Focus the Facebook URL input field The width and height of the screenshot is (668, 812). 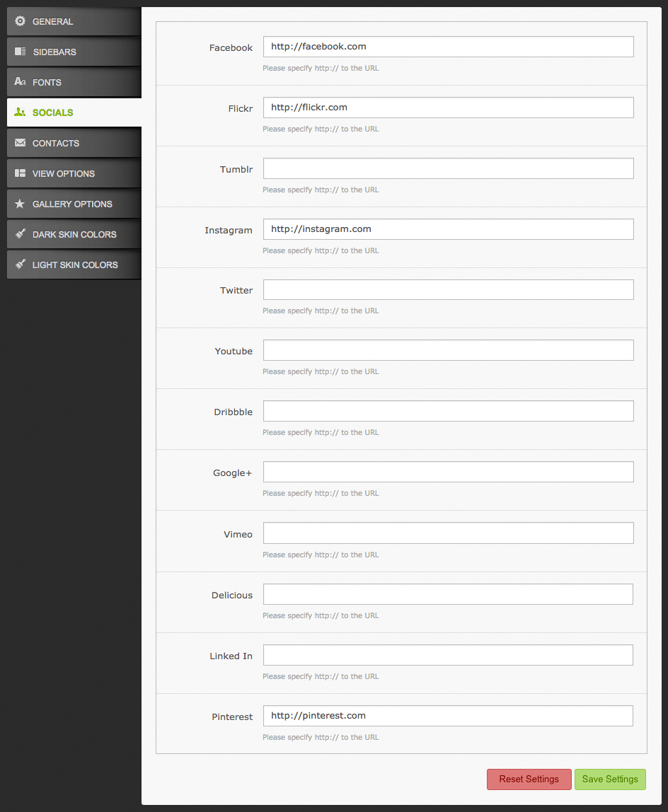[x=448, y=47]
